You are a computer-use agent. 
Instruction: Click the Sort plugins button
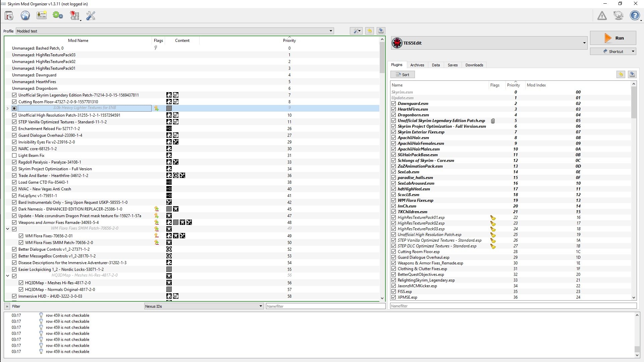(402, 74)
